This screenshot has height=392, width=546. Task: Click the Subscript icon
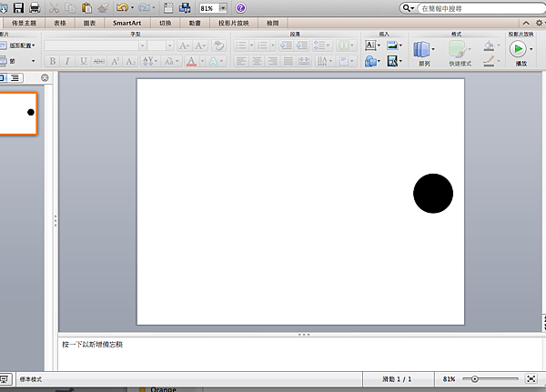click(x=130, y=62)
